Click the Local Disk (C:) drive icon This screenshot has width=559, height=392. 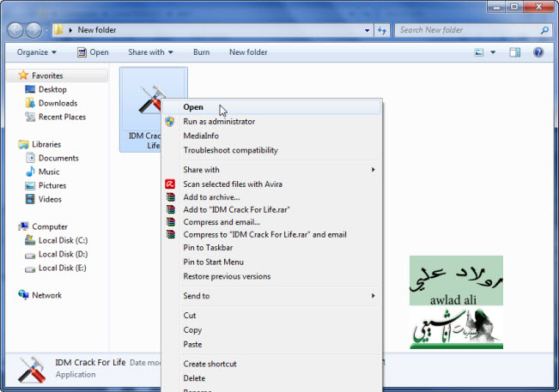point(30,240)
